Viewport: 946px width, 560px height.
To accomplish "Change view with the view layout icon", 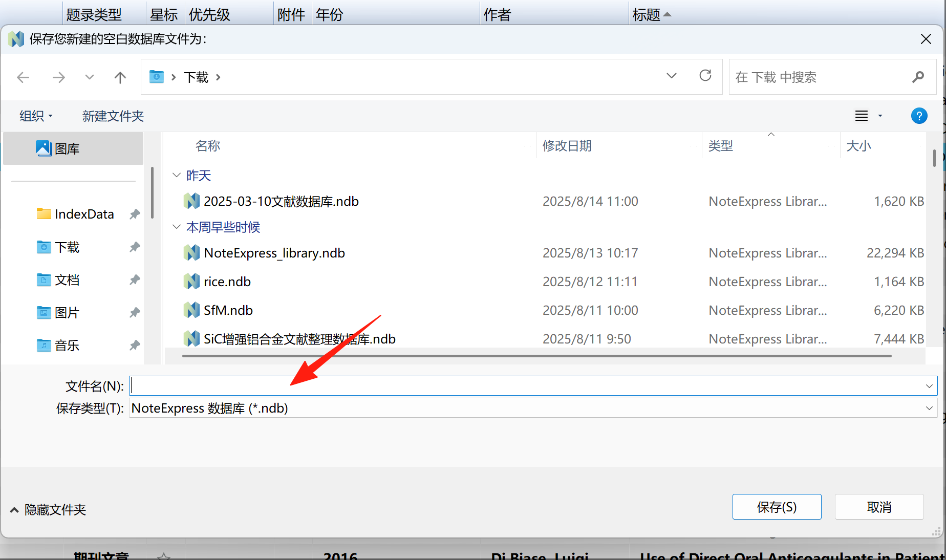I will 862,116.
